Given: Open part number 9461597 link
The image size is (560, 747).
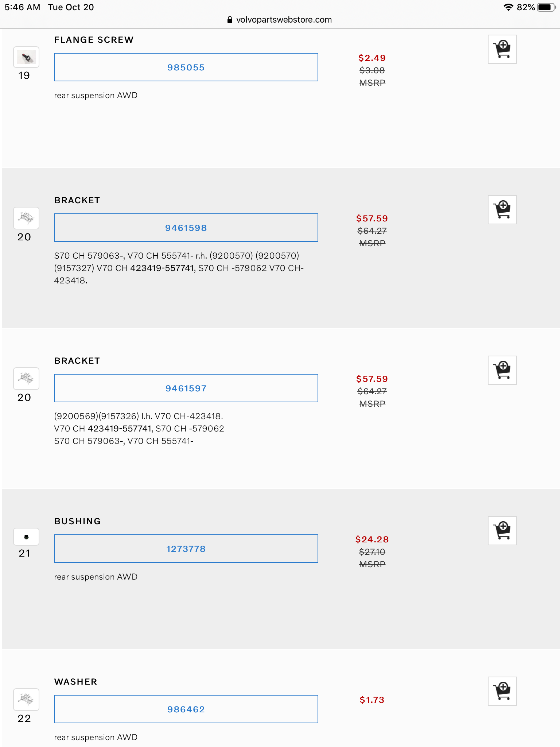Looking at the screenshot, I should 186,388.
